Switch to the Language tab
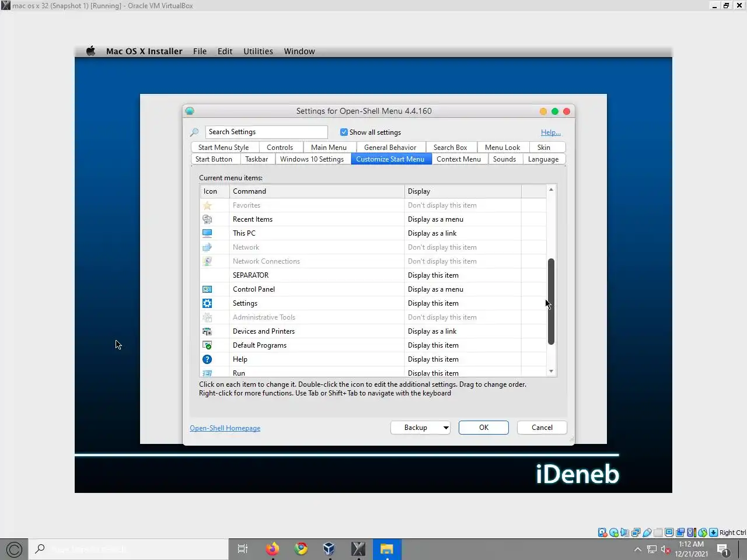Screen dimensions: 747x560 [x=543, y=159]
